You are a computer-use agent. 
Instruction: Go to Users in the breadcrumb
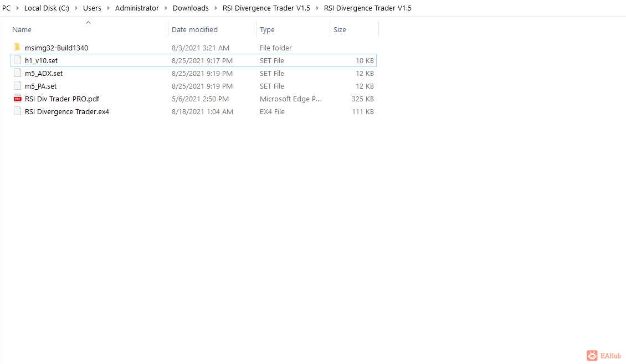[x=92, y=8]
